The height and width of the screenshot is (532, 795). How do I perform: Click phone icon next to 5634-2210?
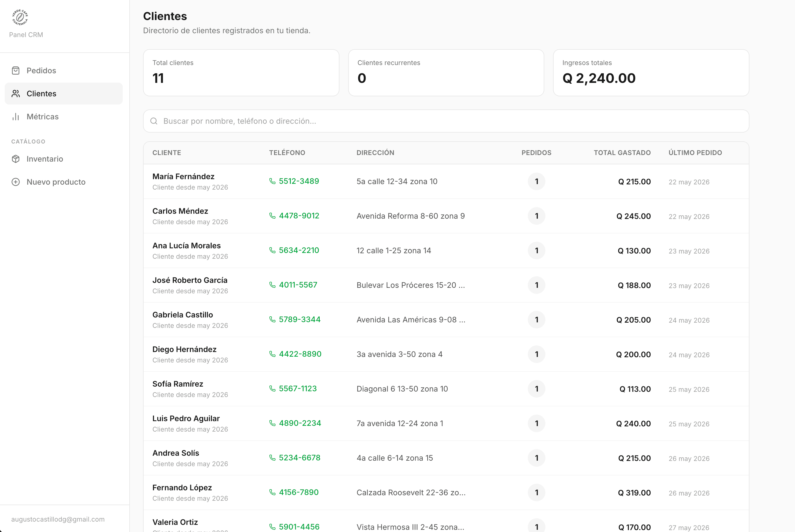point(272,250)
